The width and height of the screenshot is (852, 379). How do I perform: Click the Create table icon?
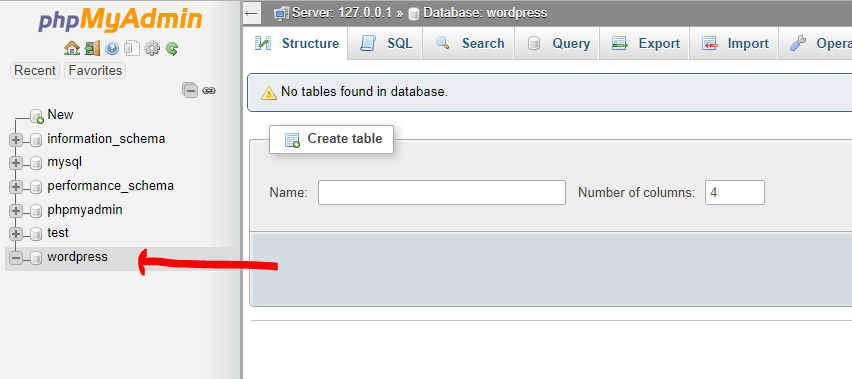pyautogui.click(x=292, y=140)
